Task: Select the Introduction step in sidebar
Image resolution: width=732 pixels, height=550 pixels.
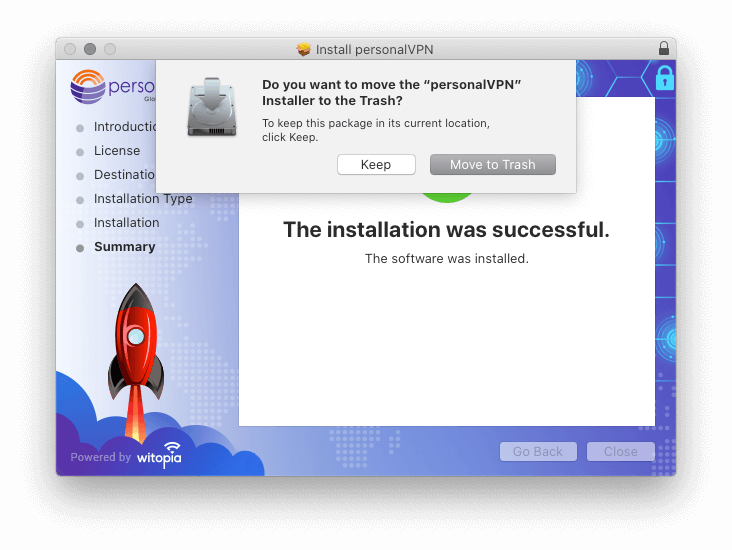Action: 125,127
